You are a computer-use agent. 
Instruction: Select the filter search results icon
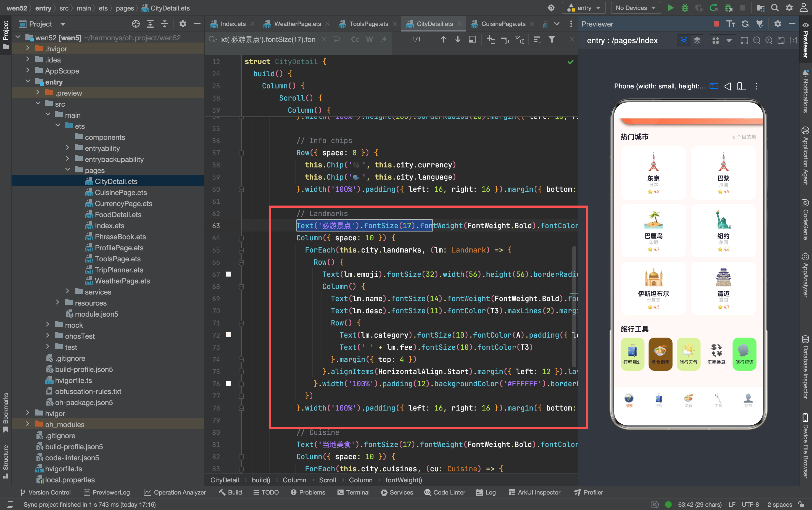552,40
